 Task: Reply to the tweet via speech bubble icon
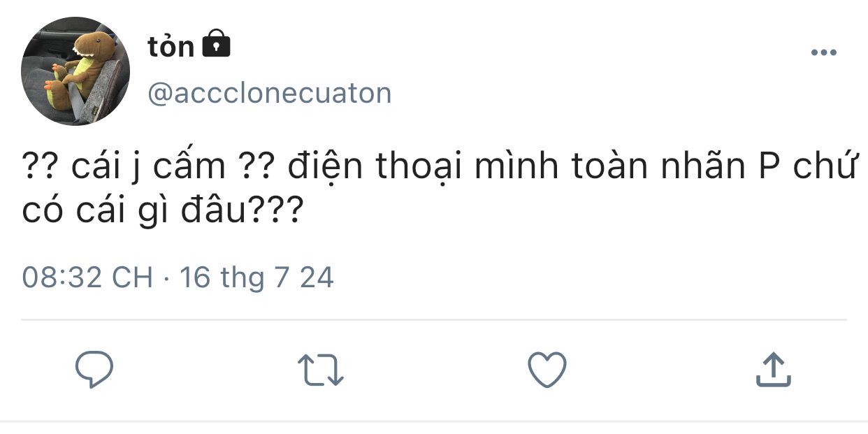(x=94, y=370)
